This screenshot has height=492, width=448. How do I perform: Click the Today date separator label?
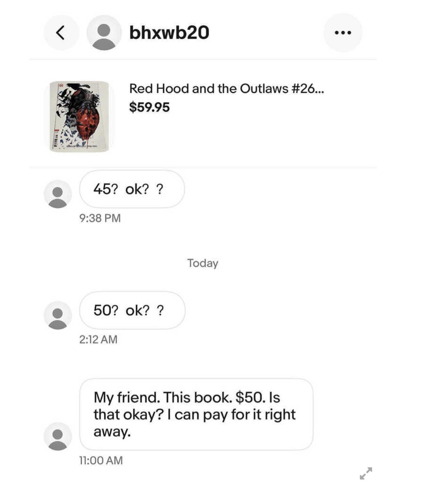202,263
